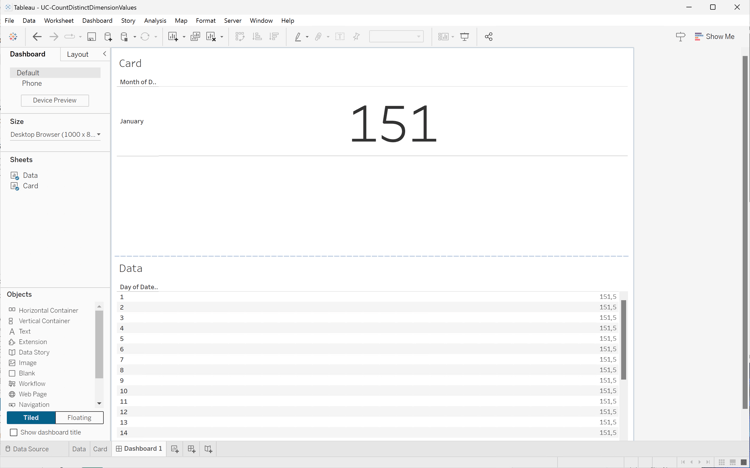Click the Save floppy disk icon
Image resolution: width=750 pixels, height=468 pixels.
[91, 37]
